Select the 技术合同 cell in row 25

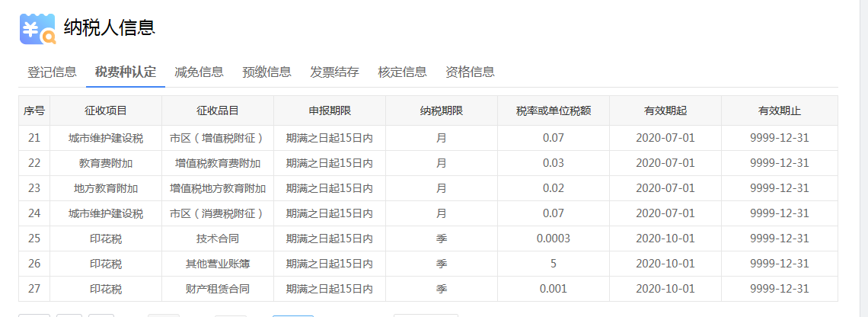[x=218, y=239]
